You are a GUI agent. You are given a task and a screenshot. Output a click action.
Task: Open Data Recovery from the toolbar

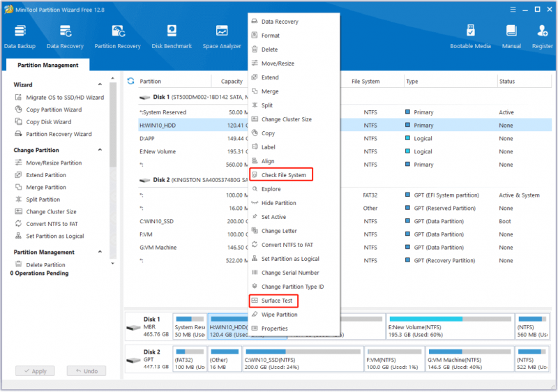(65, 36)
